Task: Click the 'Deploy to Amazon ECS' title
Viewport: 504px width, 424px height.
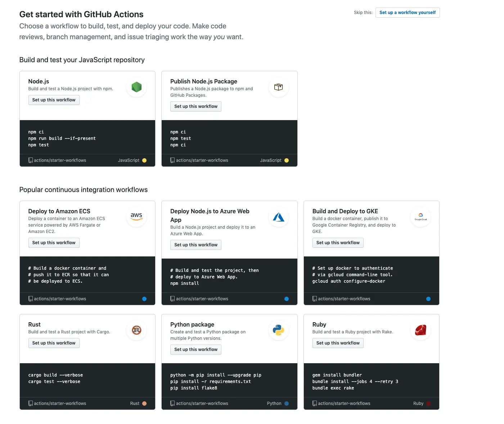Action: (x=59, y=211)
